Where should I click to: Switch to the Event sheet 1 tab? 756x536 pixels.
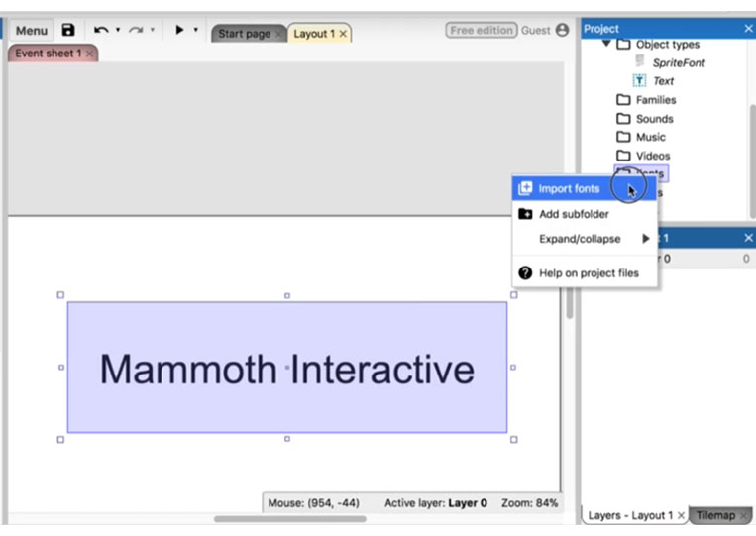(49, 54)
